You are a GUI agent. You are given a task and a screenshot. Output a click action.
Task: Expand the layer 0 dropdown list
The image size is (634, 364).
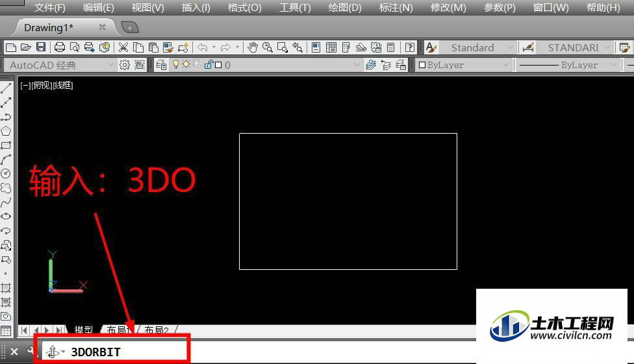[357, 65]
